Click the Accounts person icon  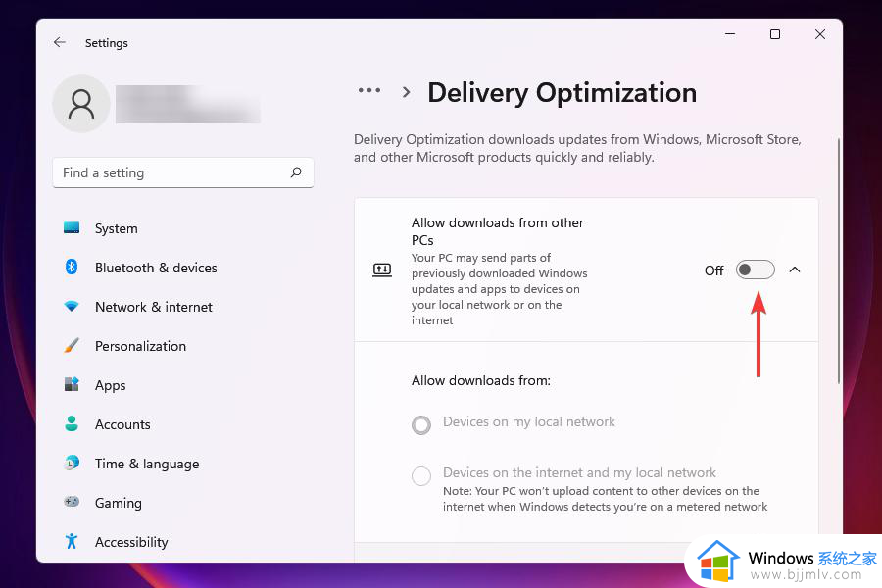72,423
